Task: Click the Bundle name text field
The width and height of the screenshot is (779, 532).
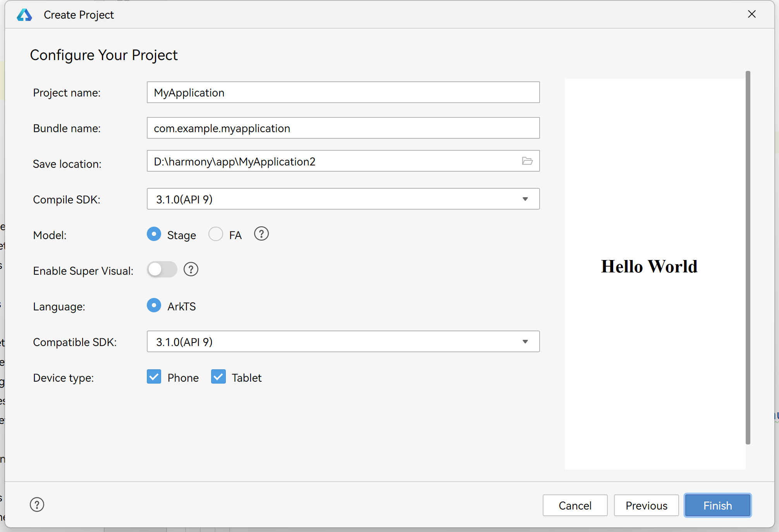Action: point(343,128)
